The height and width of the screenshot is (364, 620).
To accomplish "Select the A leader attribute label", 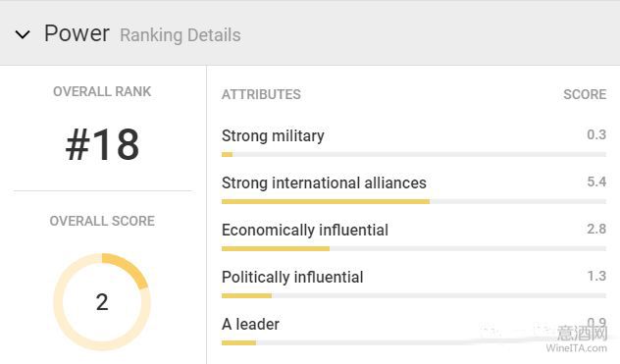I will pos(250,325).
